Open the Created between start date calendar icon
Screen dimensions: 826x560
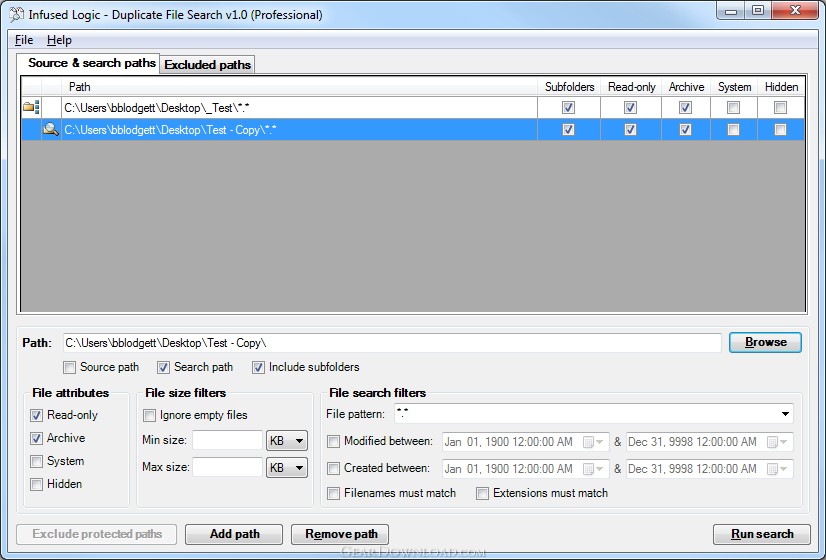coord(593,469)
